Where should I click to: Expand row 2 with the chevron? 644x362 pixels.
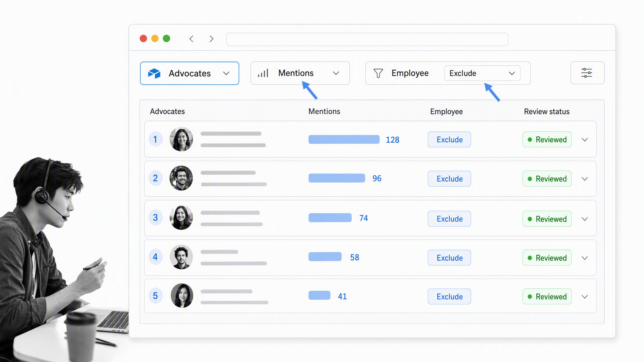click(x=585, y=179)
